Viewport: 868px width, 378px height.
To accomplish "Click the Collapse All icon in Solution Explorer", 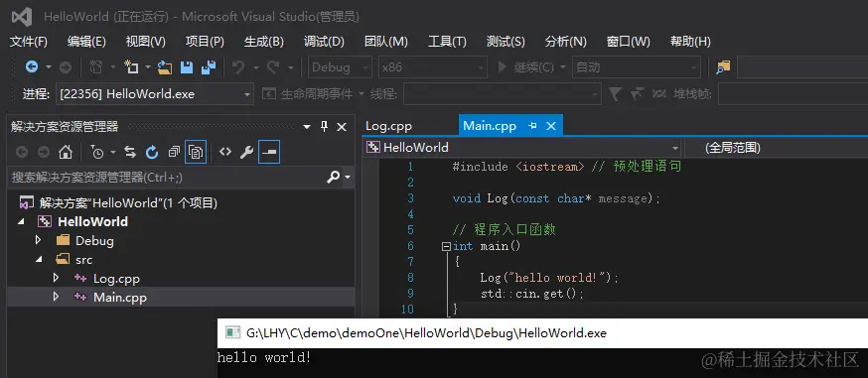I will point(174,152).
